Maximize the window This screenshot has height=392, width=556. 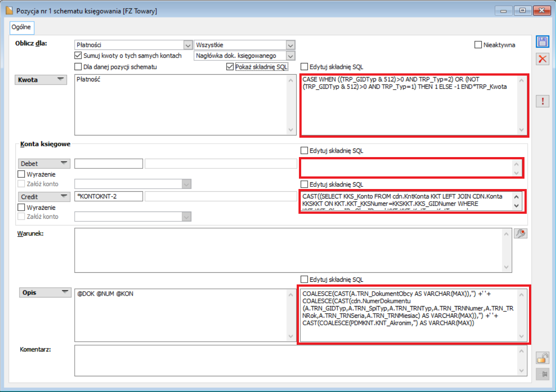point(523,10)
